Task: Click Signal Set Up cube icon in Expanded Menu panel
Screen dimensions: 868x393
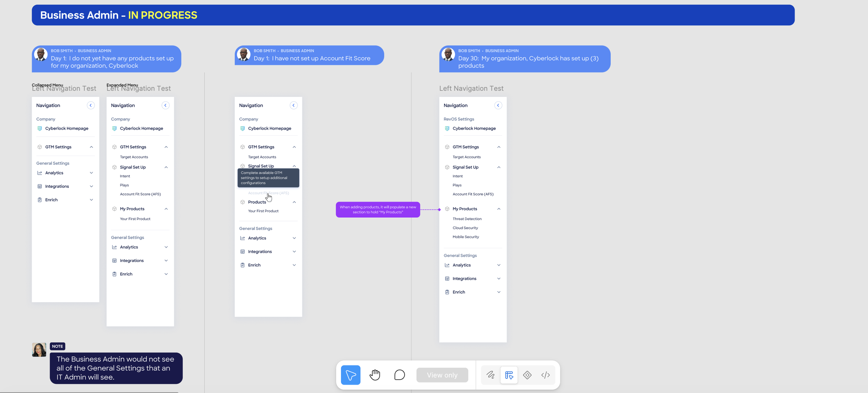Action: (114, 167)
